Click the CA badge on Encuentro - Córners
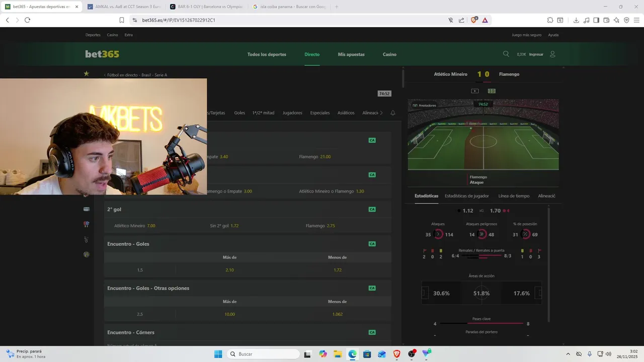 (372, 332)
